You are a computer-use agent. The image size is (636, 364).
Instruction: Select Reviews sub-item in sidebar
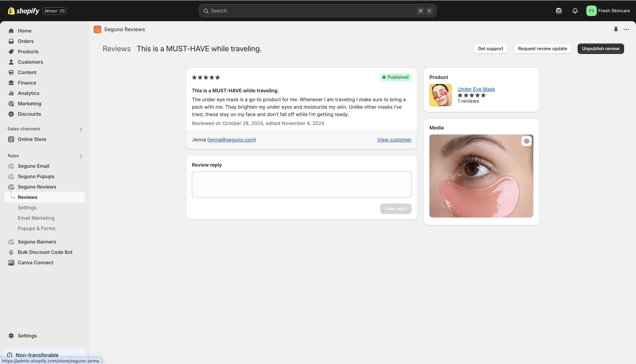point(45,197)
